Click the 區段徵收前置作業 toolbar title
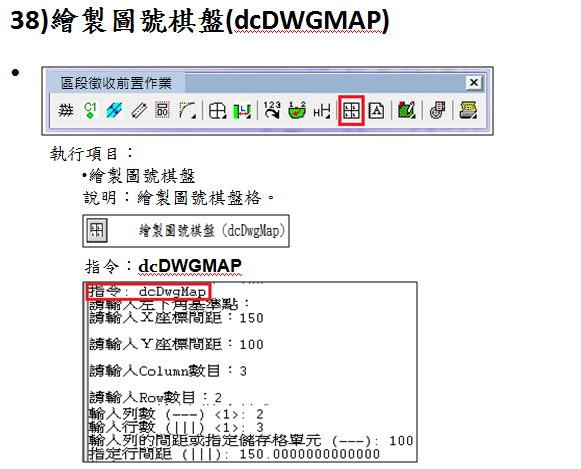The image size is (581, 469). [116, 83]
